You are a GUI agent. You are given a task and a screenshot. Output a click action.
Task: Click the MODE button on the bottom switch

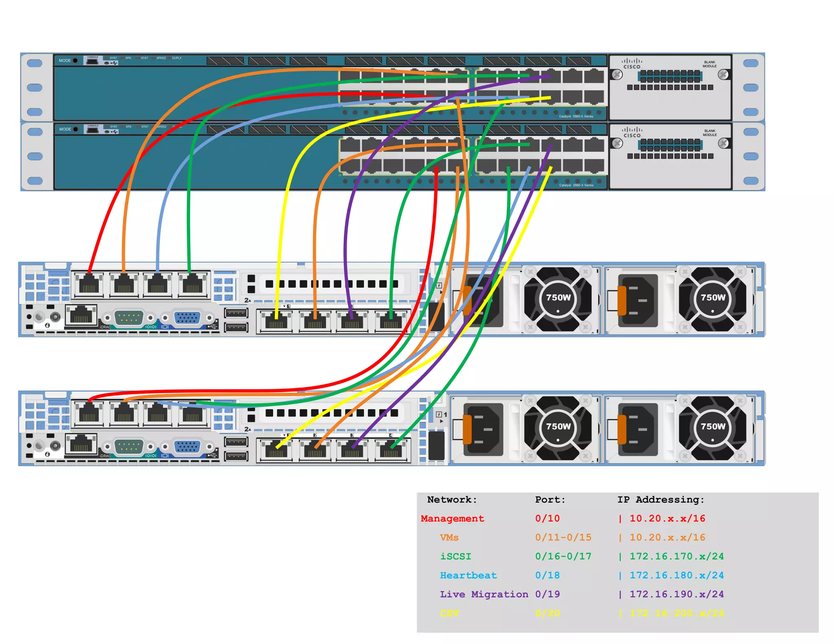point(75,129)
